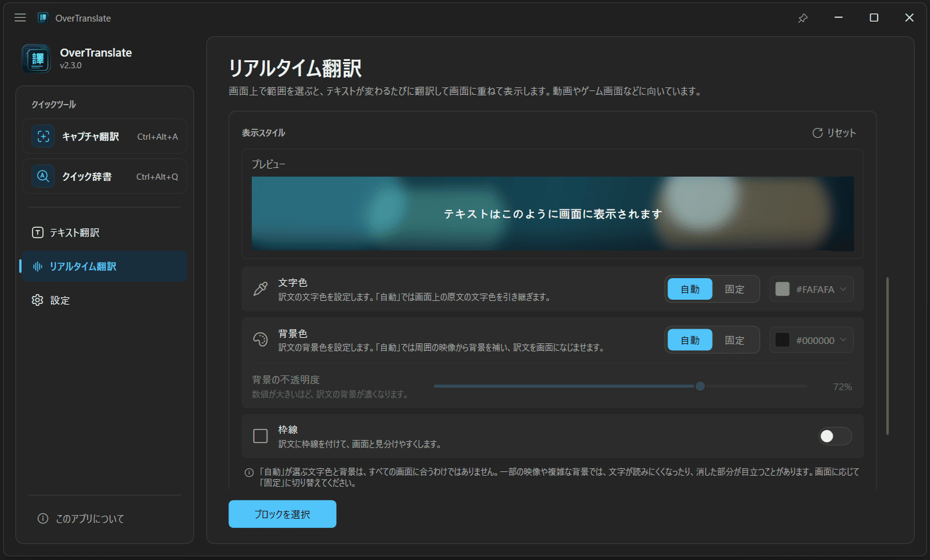Click the eyedropper icon beside 文字色

coord(261,289)
